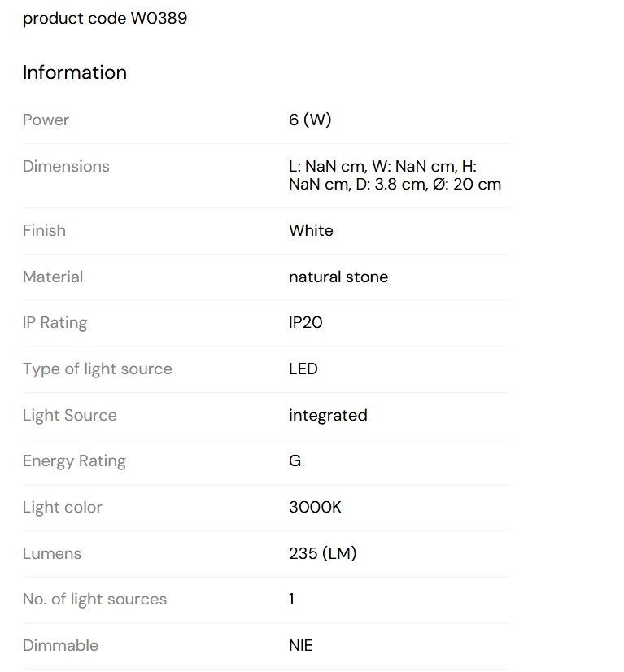Click the Type of light source label
This screenshot has height=672, width=624.
point(98,369)
